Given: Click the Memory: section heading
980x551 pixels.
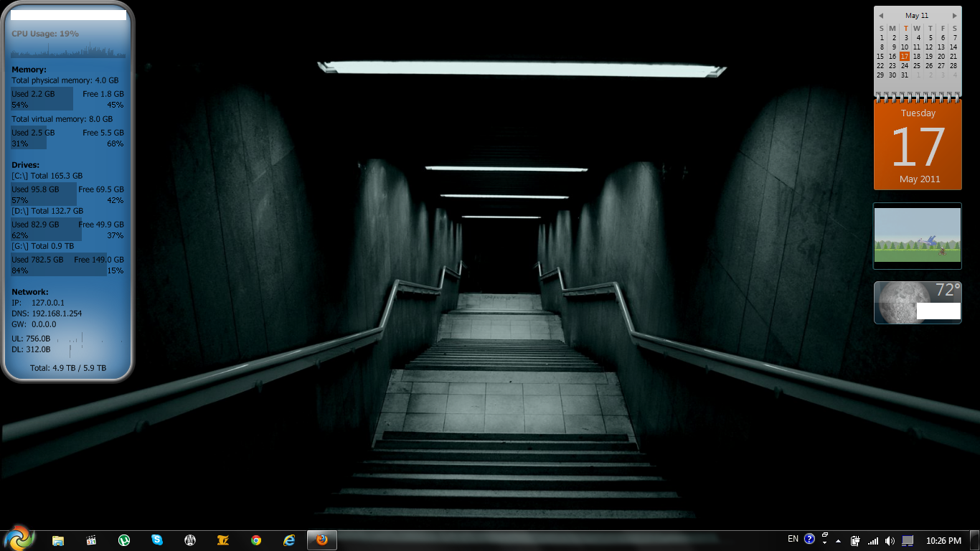Looking at the screenshot, I should click(29, 70).
